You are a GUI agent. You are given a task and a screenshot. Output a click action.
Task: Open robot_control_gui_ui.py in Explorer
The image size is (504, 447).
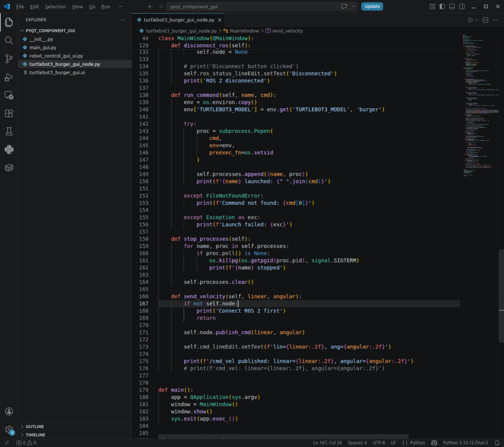[x=75, y=56]
